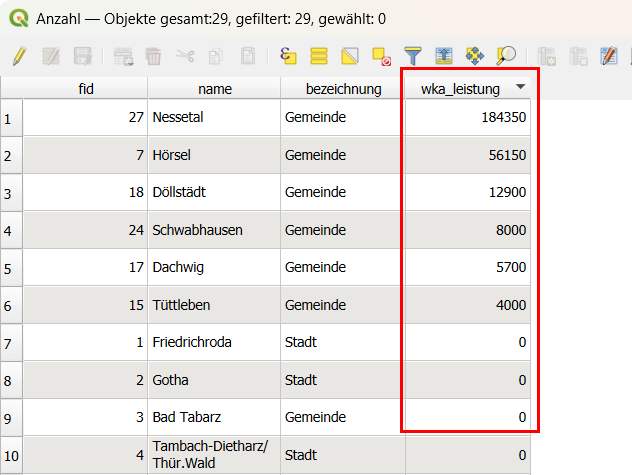Click the select all features icon
This screenshot has width=632, height=475.
pos(318,56)
